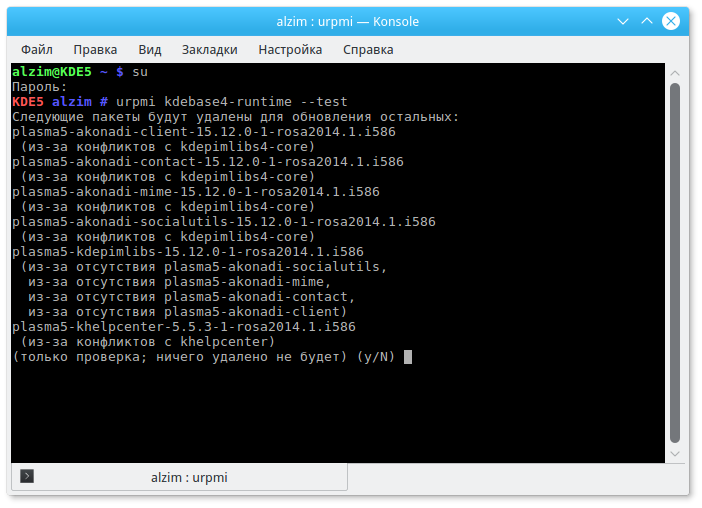The height and width of the screenshot is (508, 702).
Task: Click the plasma5-kdepimlibs-15.12.0 package line
Action: (188, 252)
